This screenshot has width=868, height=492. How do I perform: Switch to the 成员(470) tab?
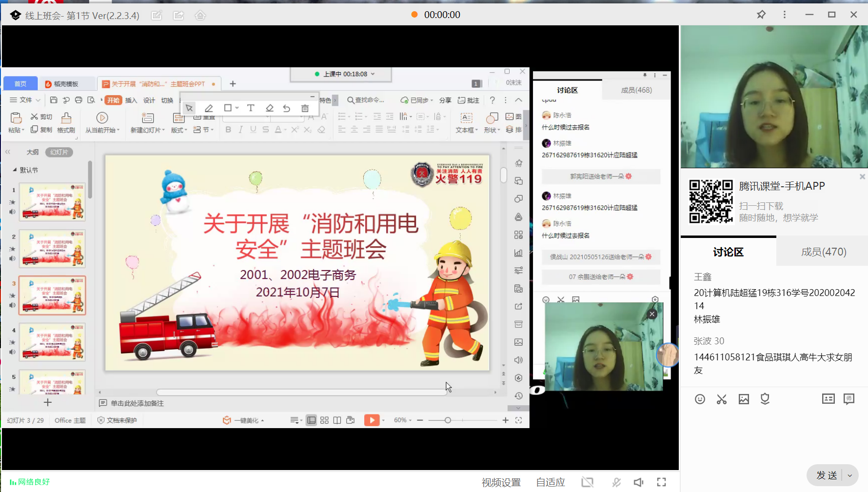(823, 252)
